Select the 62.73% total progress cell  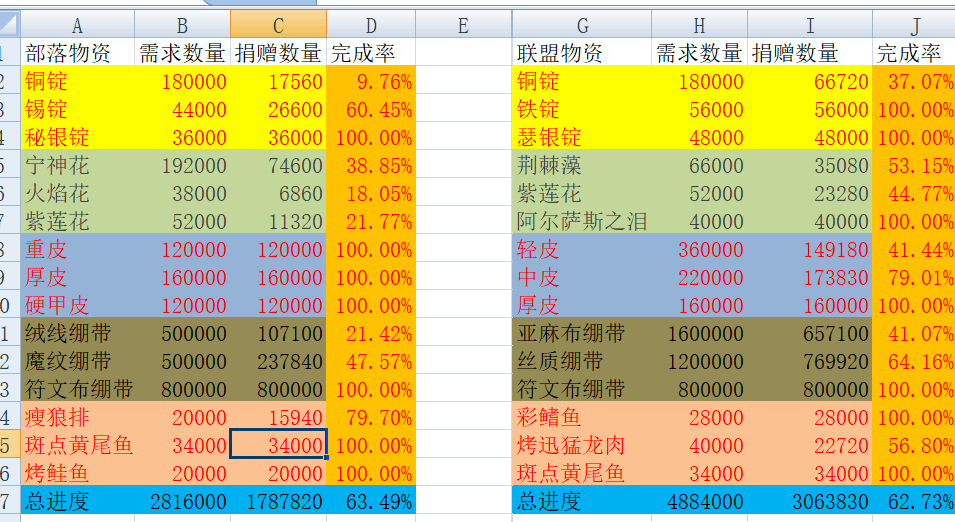coord(913,502)
